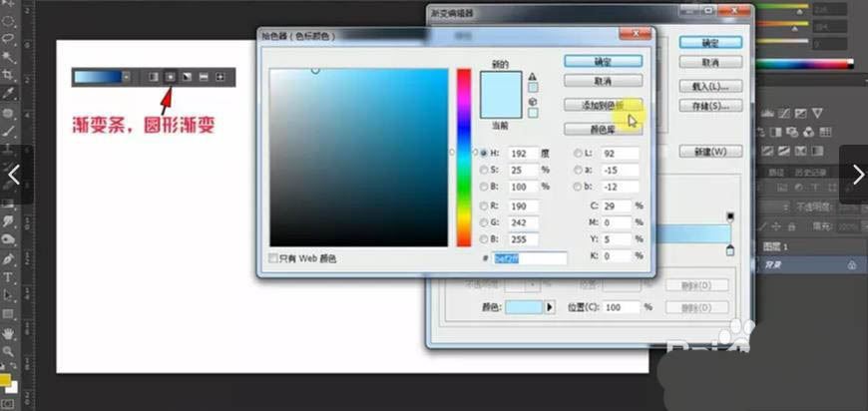Enable the 只有 Web 颜色 checkbox
Viewport: 868px width, 411px height.
(x=274, y=258)
